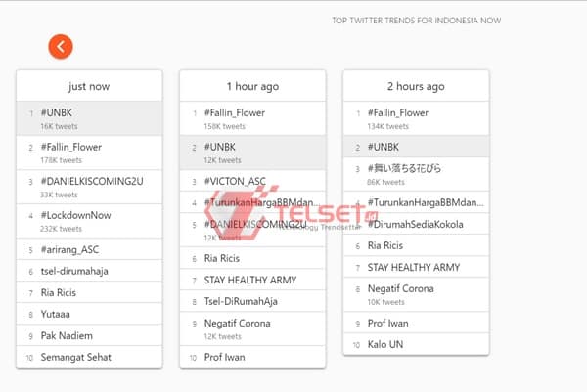Click the "just now" column header
This screenshot has width=587, height=392.
pos(89,86)
